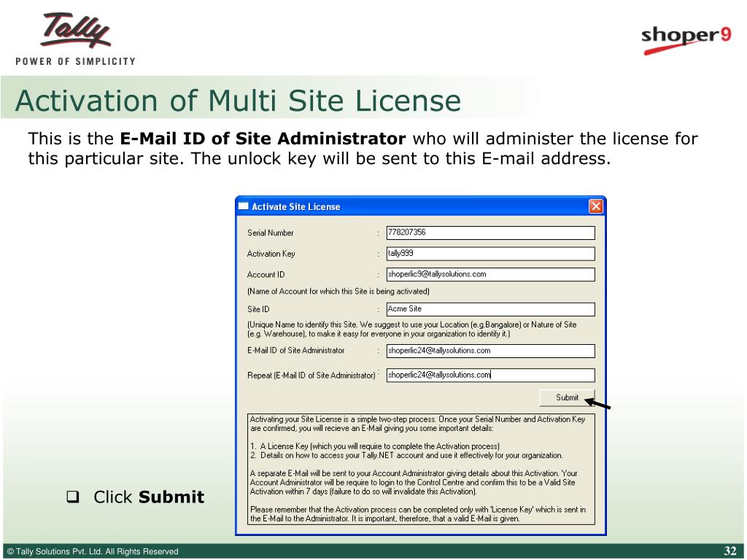Viewport: 747px width, 560px height.
Task: Click the 'Activate Site License' title text
Action: tap(296, 206)
